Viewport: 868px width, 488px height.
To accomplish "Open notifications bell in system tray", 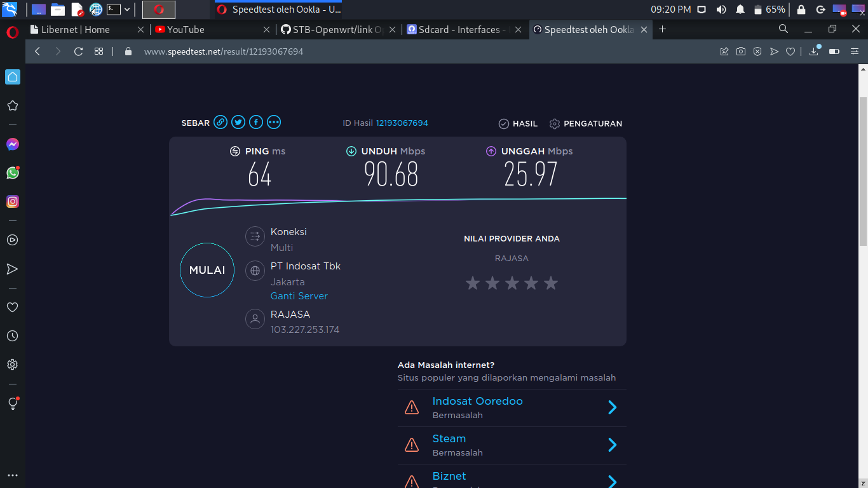I will [740, 10].
